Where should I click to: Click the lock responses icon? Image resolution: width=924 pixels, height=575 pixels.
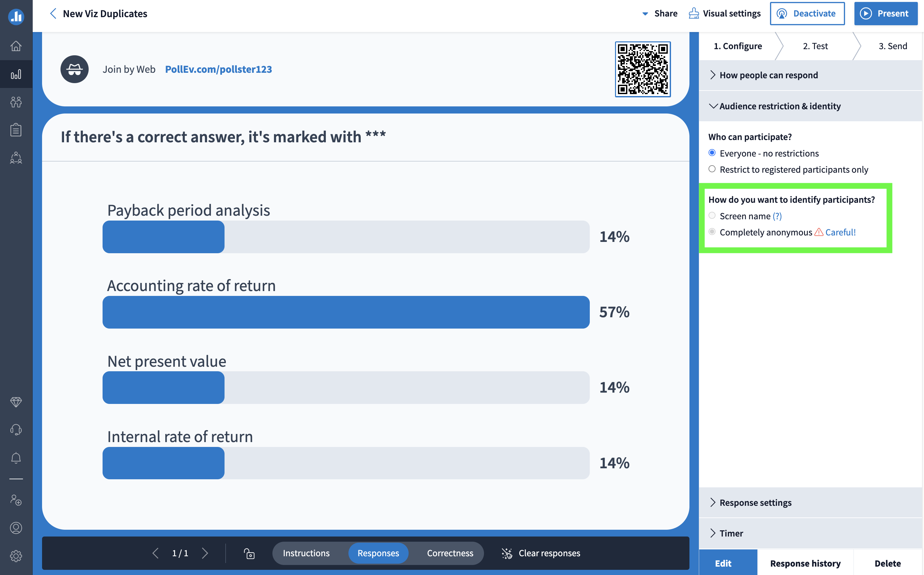tap(249, 553)
